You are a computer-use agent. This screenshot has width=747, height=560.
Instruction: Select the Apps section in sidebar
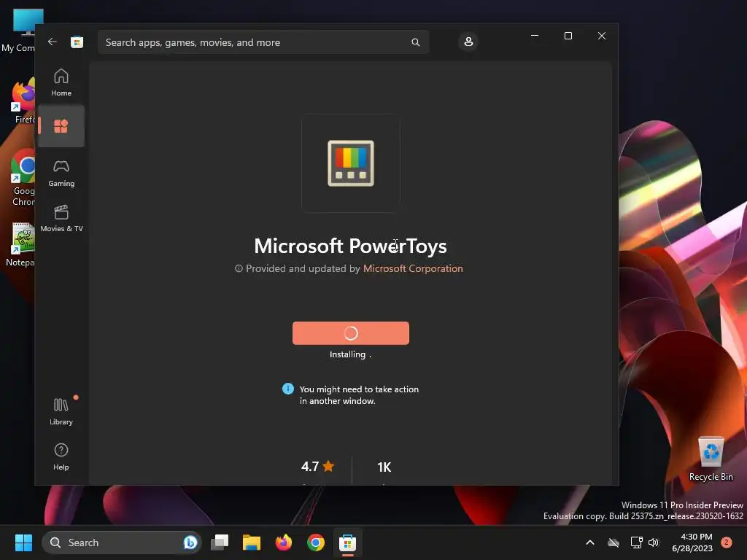click(61, 126)
